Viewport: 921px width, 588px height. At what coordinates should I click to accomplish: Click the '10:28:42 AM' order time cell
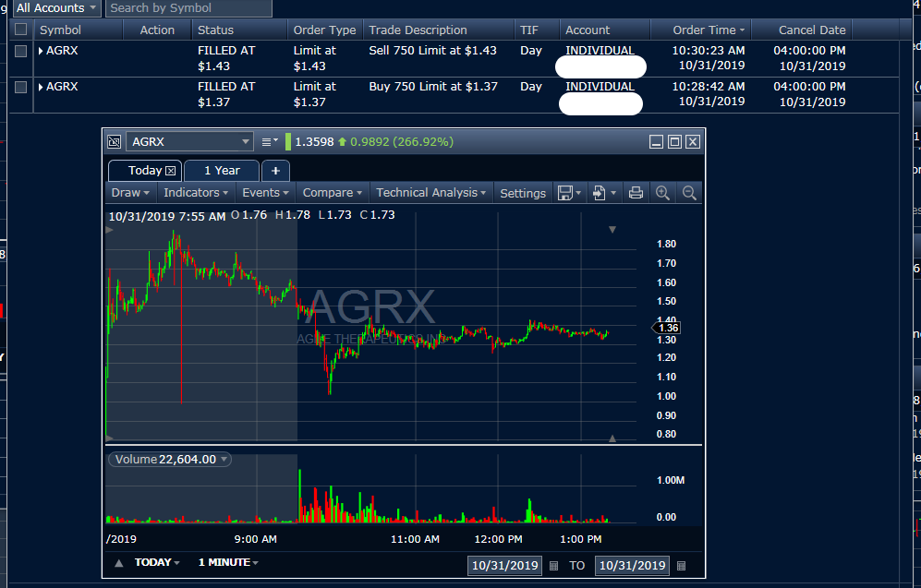click(709, 86)
